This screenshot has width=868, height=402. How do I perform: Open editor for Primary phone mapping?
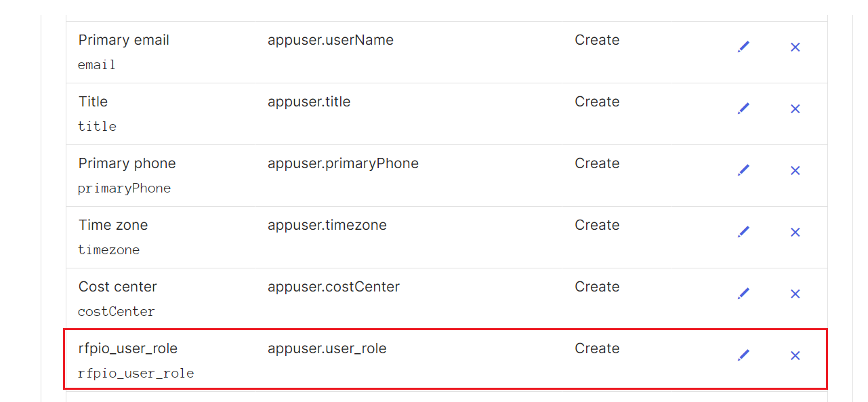(743, 170)
